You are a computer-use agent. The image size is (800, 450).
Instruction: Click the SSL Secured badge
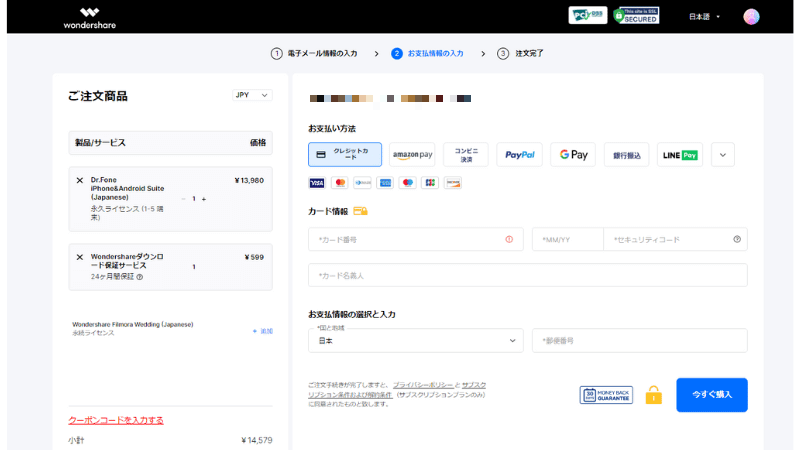[x=636, y=15]
